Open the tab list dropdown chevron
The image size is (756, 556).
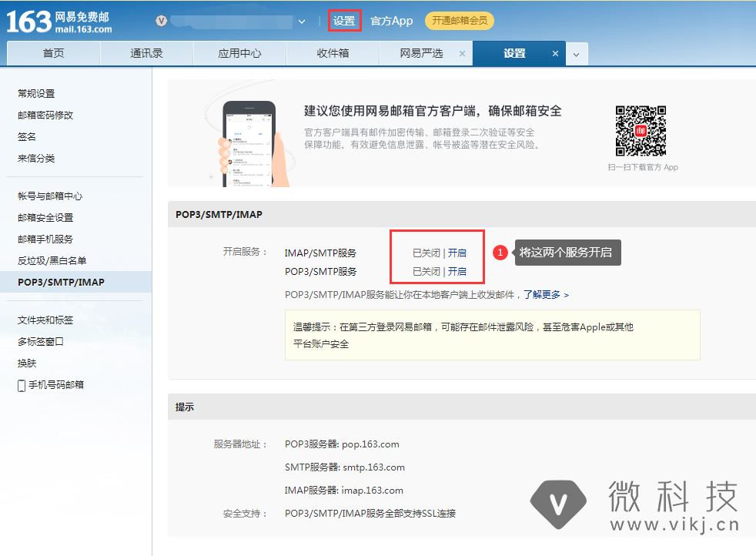(x=577, y=55)
